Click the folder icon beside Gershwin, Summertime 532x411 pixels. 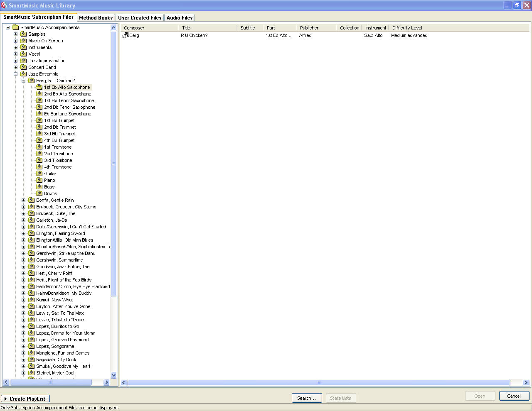[32, 260]
